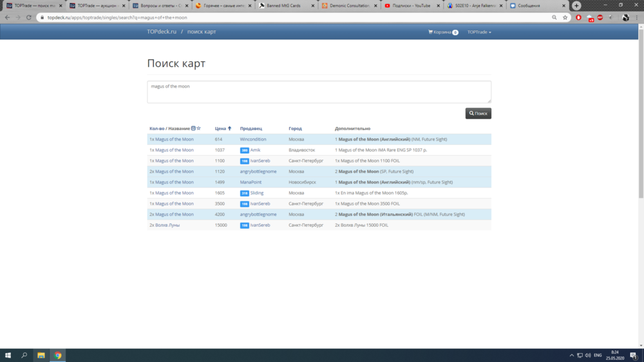This screenshot has width=644, height=362.
Task: Switch to the Banned MtG Cards tab
Action: tap(285, 5)
